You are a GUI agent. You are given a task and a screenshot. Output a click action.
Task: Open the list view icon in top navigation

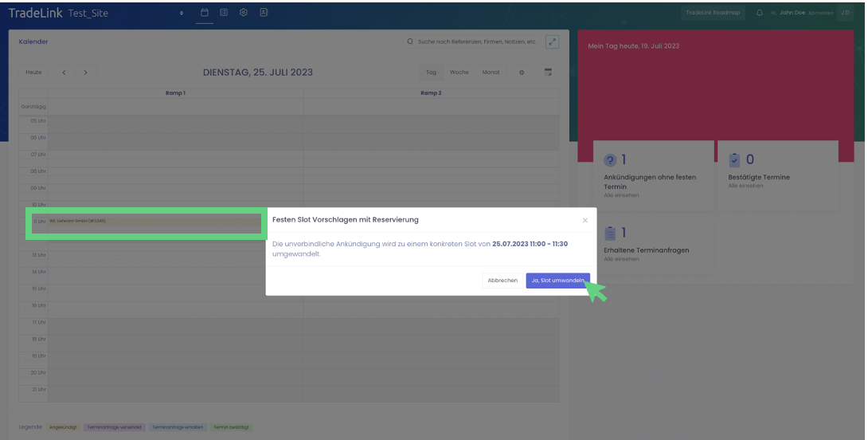click(224, 13)
